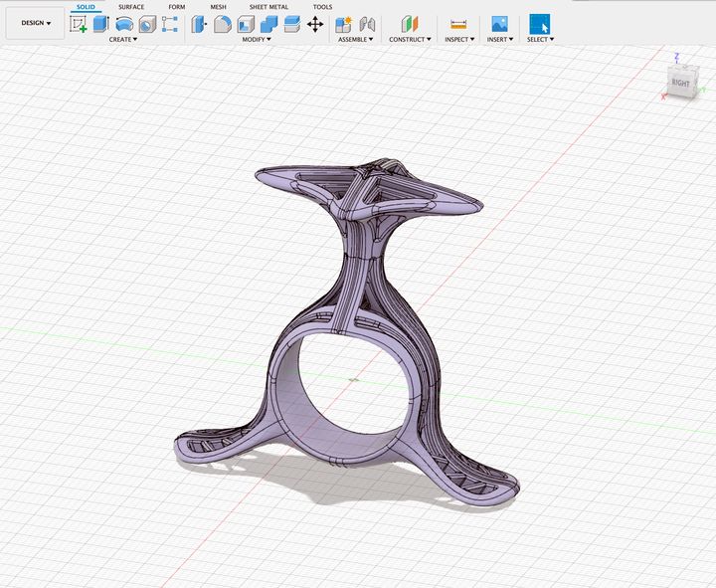Click the New Component icon
The width and height of the screenshot is (716, 588).
point(344,24)
